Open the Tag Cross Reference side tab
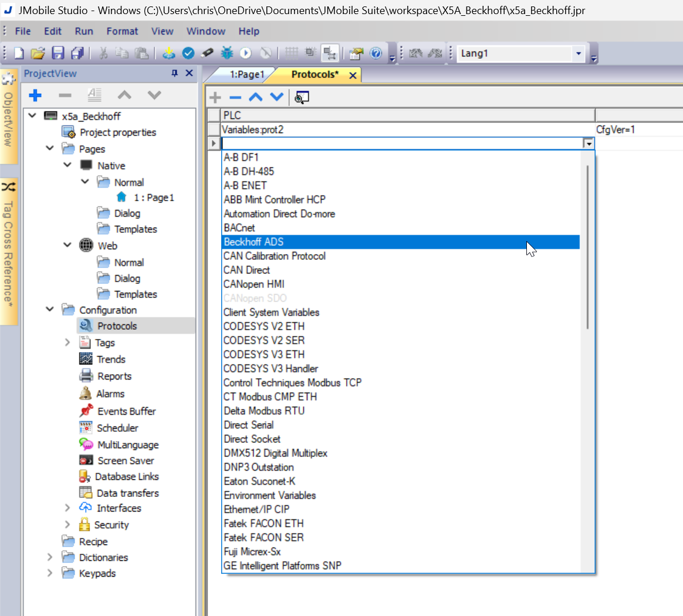 coord(8,252)
